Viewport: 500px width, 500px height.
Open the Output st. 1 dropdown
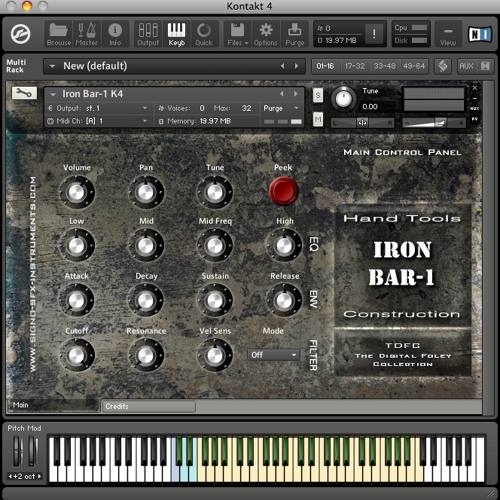pos(98,108)
